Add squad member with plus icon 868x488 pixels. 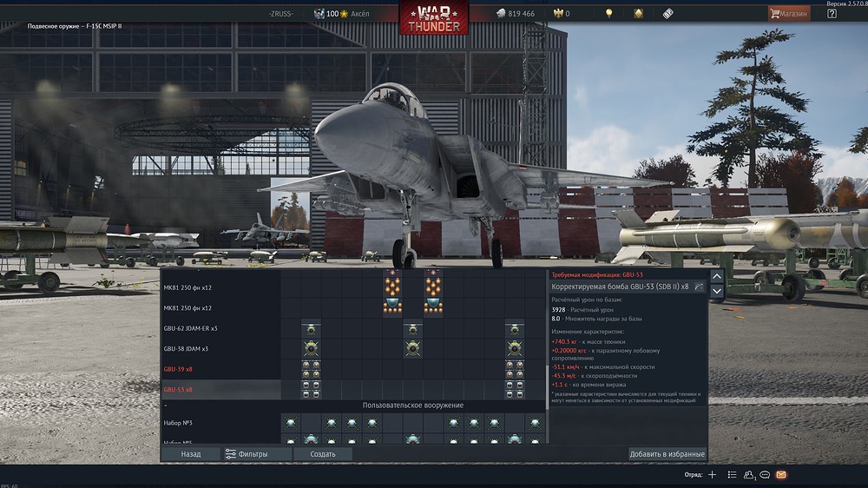click(712, 475)
